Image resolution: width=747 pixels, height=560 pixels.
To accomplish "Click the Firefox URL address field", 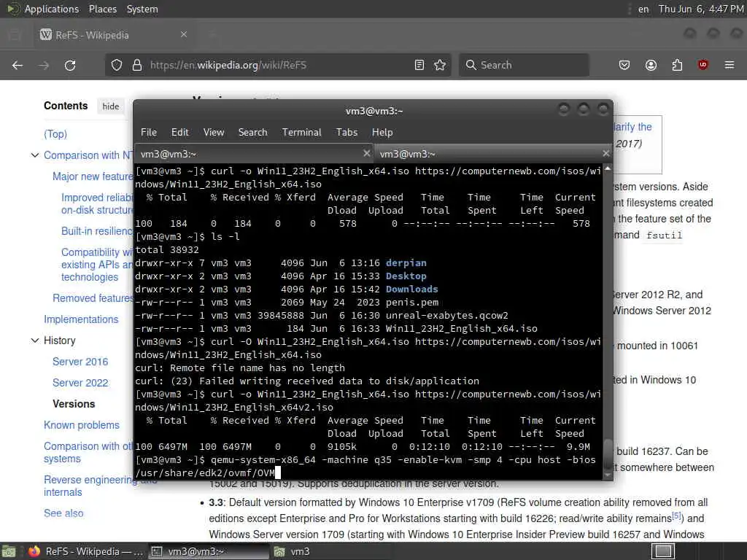I will click(276, 65).
